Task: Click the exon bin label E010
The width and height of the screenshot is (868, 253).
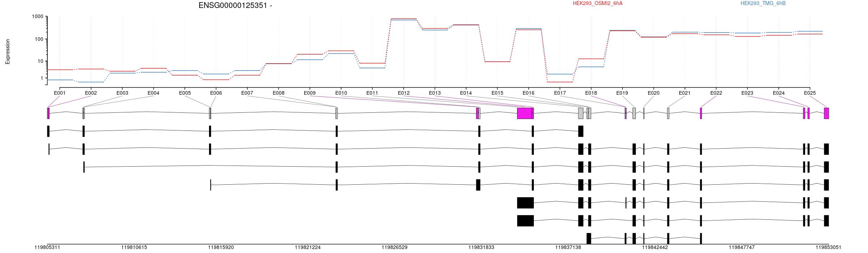Action: click(341, 93)
